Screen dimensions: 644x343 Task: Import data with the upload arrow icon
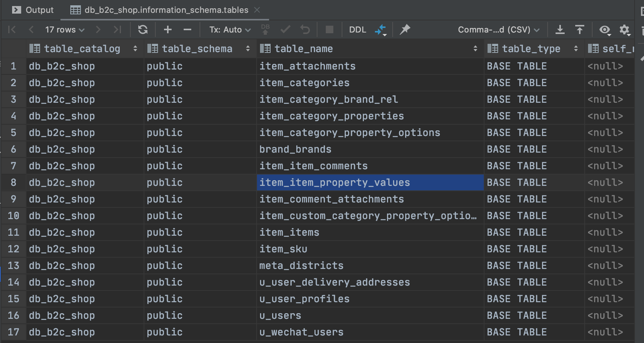click(580, 29)
